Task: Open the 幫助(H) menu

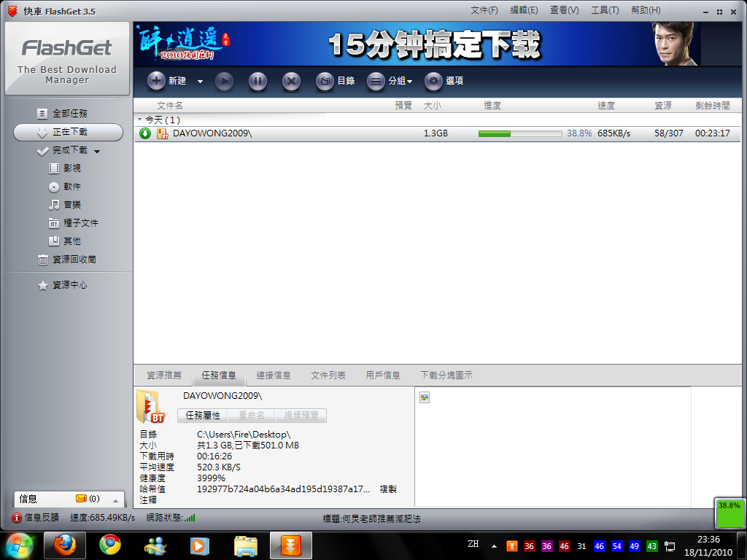Action: click(646, 10)
